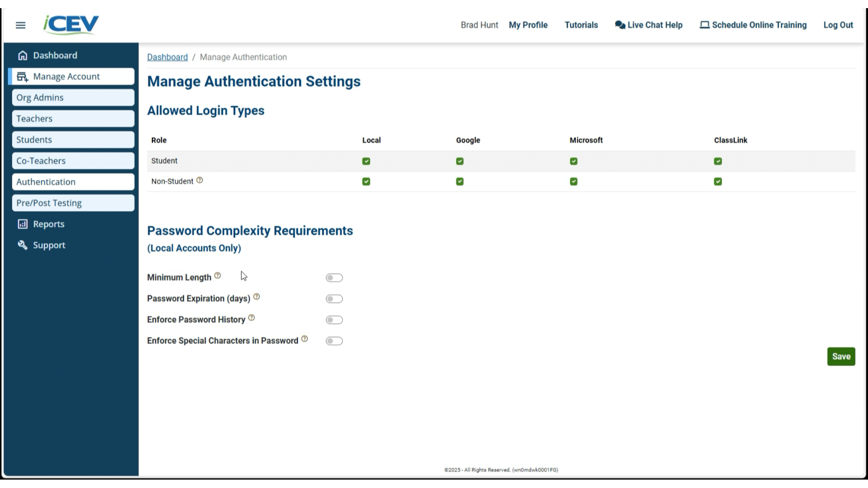Viewport: 868px width, 488px height.
Task: Click the Manage Account icon
Action: 22,76
